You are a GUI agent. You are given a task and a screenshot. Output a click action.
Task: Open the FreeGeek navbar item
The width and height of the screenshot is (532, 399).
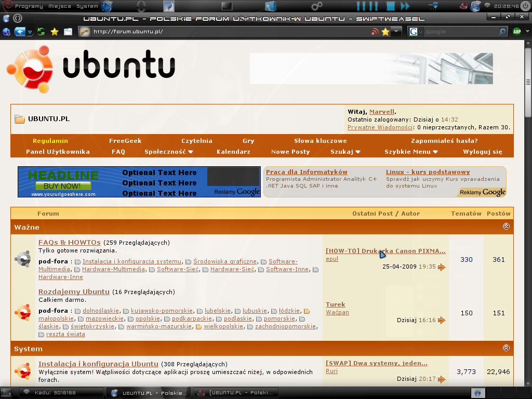click(x=125, y=141)
